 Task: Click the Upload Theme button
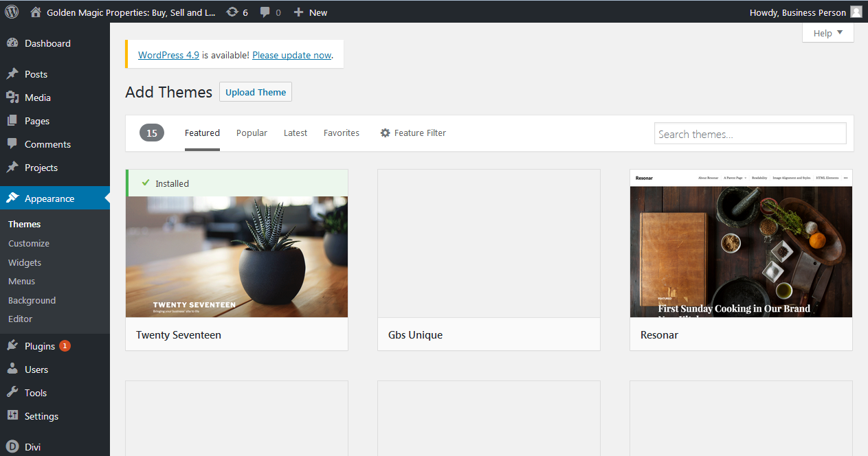[256, 92]
